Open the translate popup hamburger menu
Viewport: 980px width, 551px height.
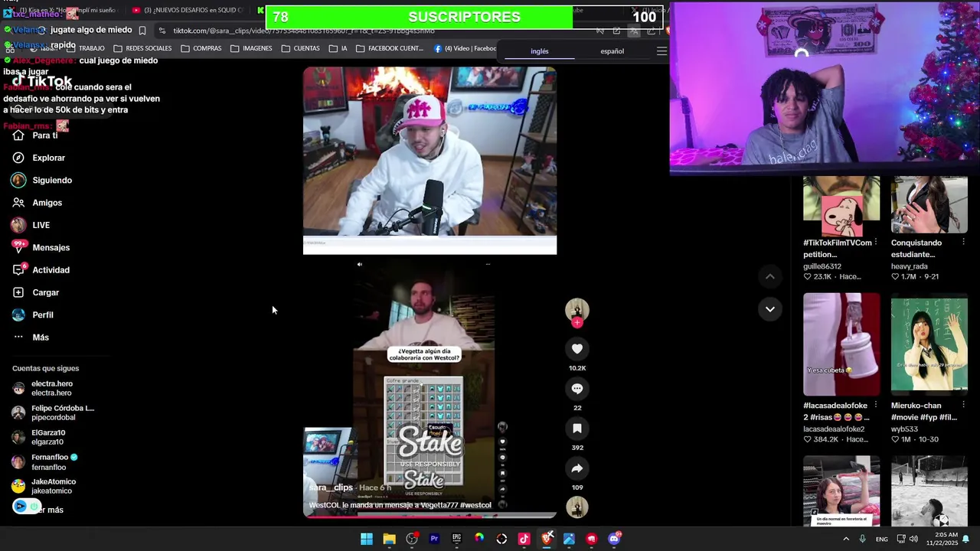click(x=662, y=51)
